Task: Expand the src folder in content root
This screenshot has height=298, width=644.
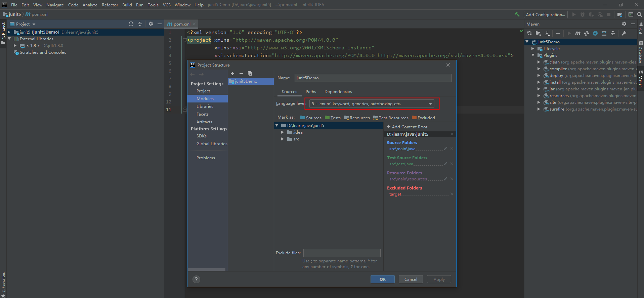Action: 283,139
